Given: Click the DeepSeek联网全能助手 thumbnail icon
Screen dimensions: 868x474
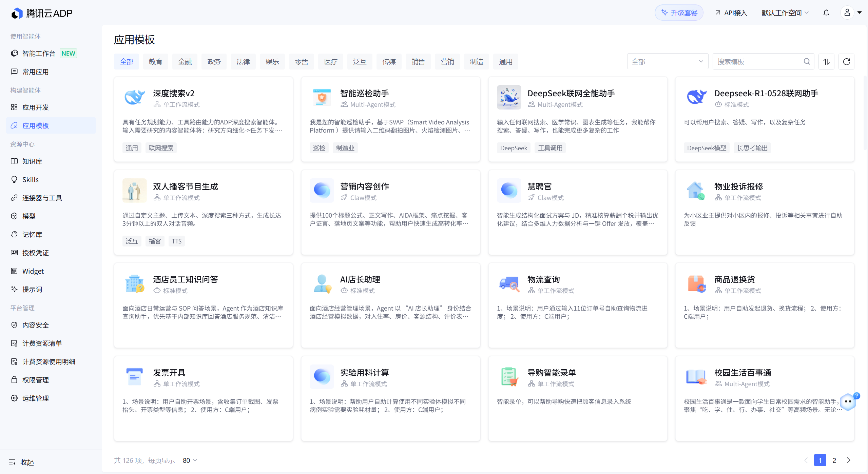Looking at the screenshot, I should (509, 97).
